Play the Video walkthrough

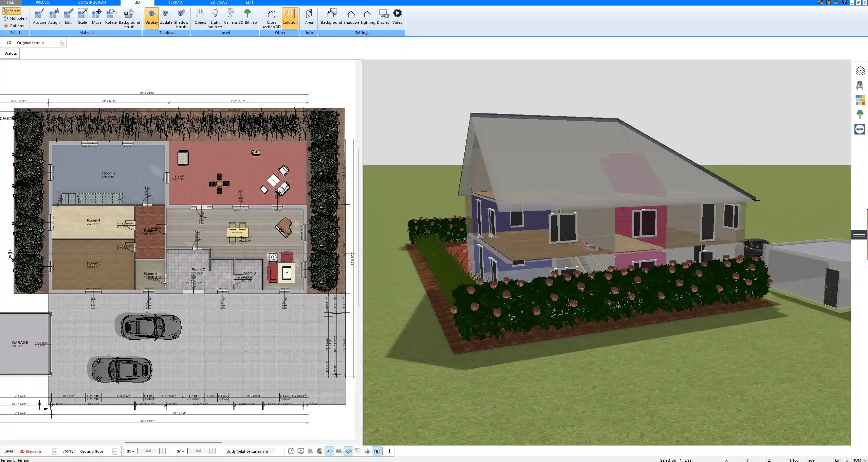(x=397, y=17)
